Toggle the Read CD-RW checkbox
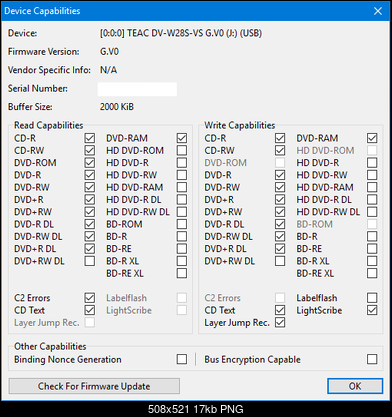This screenshot has height=417, width=392. click(x=90, y=150)
